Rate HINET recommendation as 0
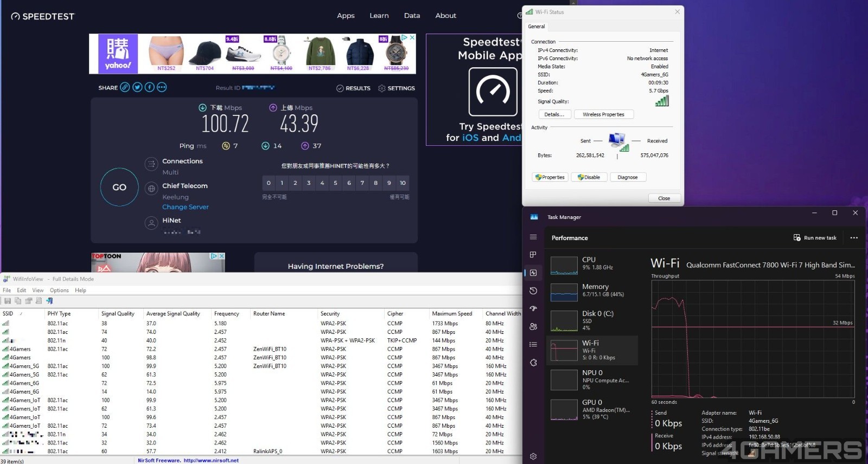The height and width of the screenshot is (464, 868). [x=269, y=183]
